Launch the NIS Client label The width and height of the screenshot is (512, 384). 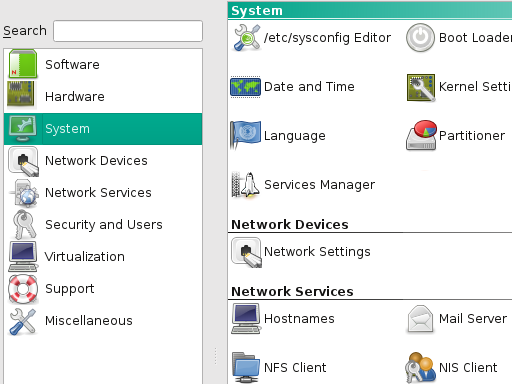coord(468,368)
